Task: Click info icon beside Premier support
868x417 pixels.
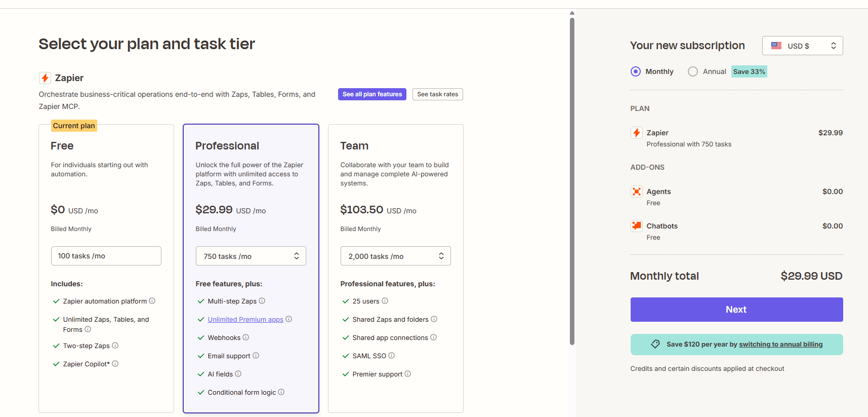Action: point(408,374)
